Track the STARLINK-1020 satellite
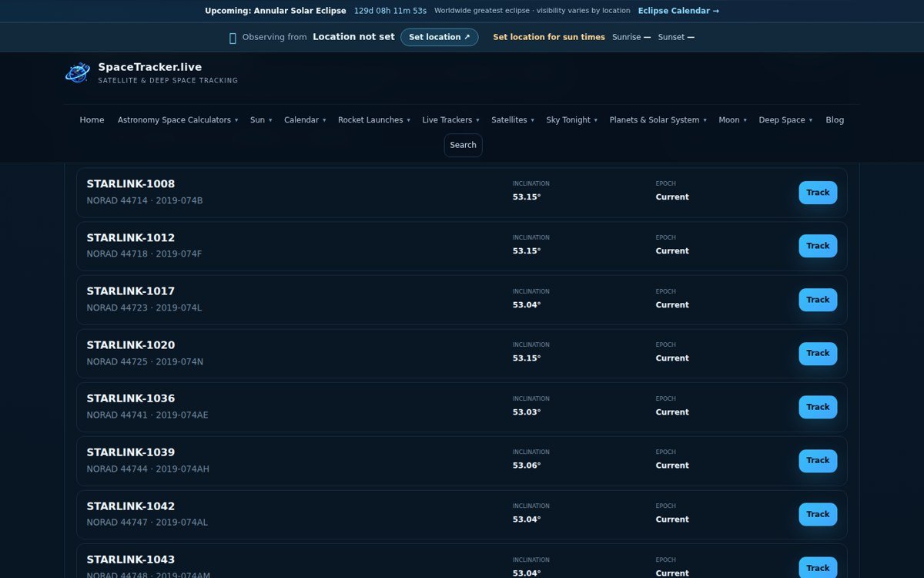 (818, 353)
